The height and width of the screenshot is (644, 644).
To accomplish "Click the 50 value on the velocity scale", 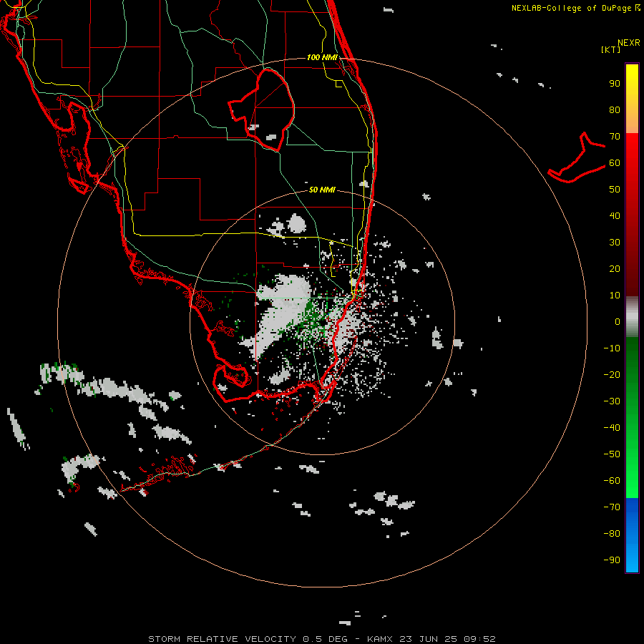I will 615,190.
